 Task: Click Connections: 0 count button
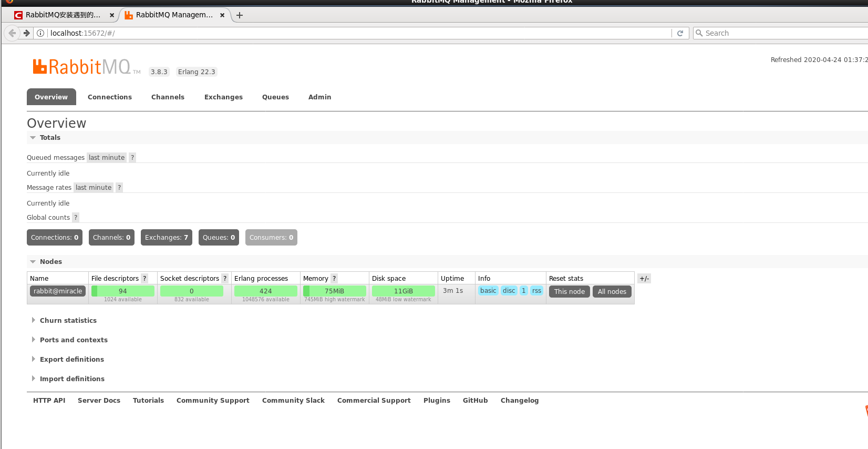[x=55, y=238]
